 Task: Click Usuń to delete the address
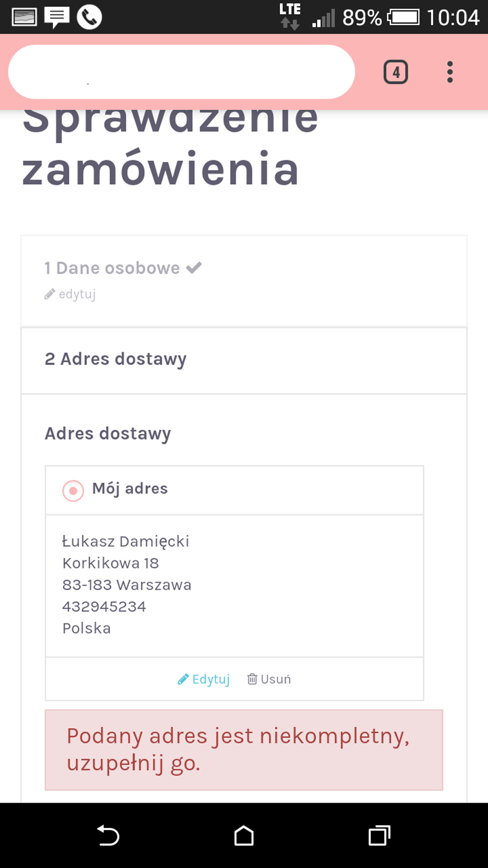pos(276,679)
